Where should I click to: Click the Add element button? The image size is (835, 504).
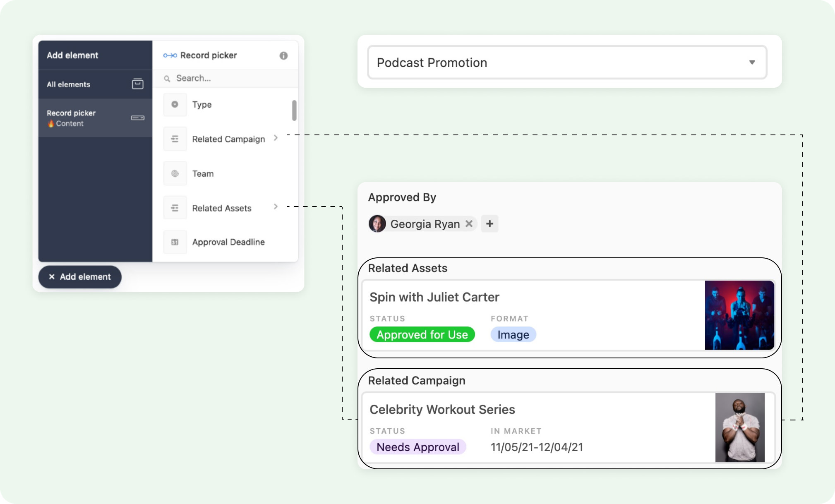[79, 276]
